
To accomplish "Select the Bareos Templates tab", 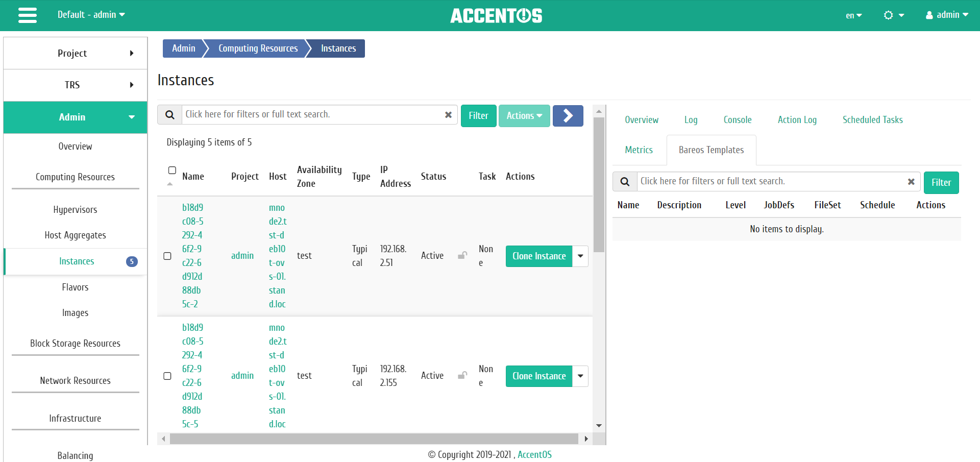I will point(712,150).
